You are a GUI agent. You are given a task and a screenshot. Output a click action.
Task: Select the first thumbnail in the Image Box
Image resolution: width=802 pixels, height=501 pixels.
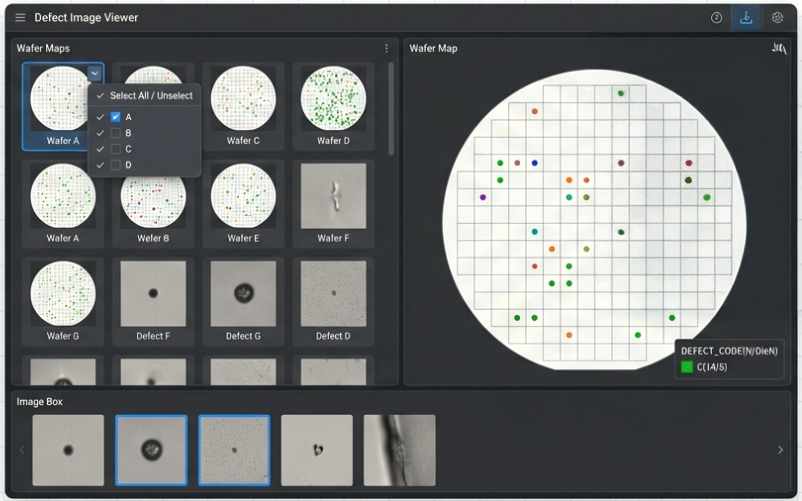coord(68,450)
